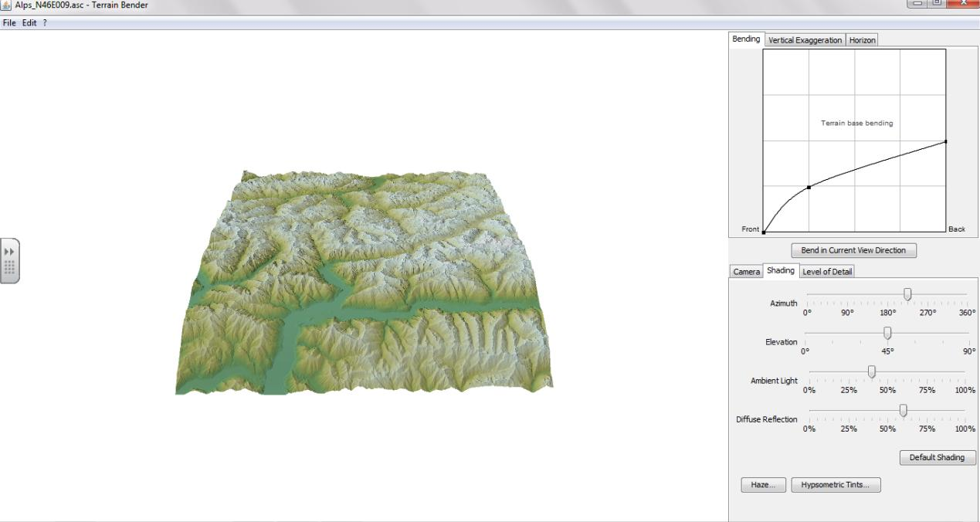Click the Ambient Light slider handle
This screenshot has height=522, width=980.
[x=872, y=371]
